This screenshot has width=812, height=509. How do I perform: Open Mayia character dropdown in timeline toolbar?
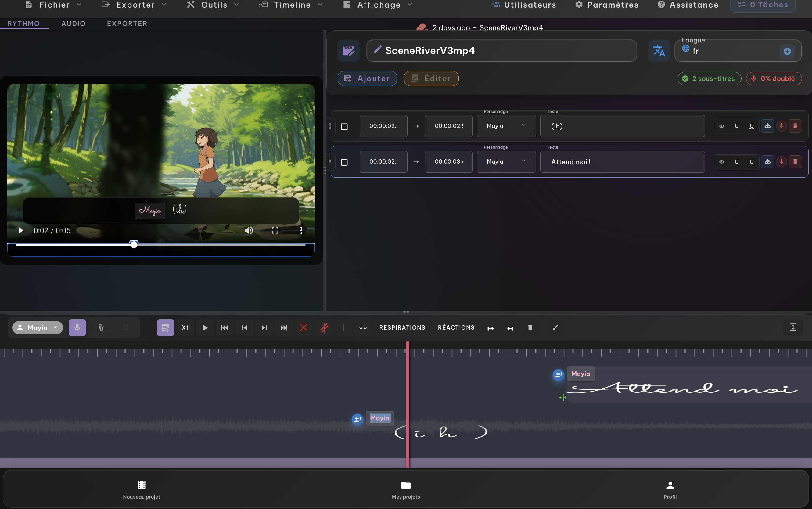click(x=38, y=327)
